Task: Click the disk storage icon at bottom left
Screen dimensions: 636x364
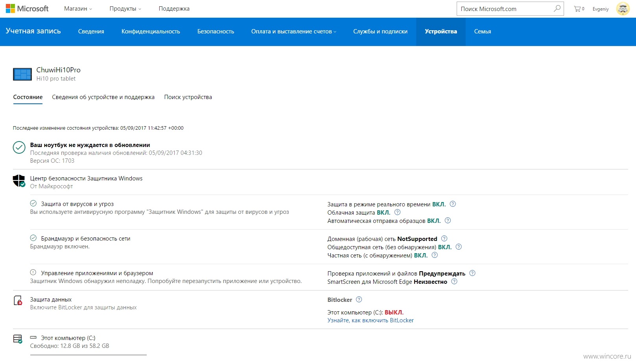Action: click(18, 339)
